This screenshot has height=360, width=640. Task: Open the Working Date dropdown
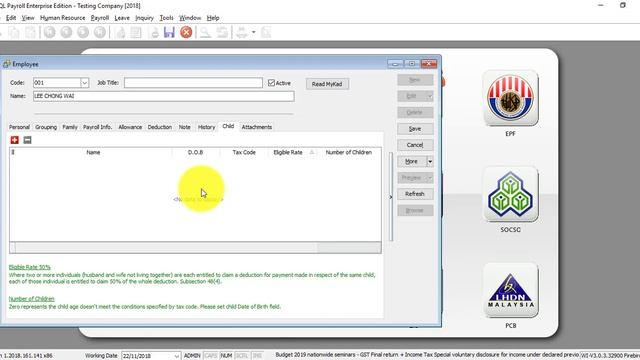(176, 356)
